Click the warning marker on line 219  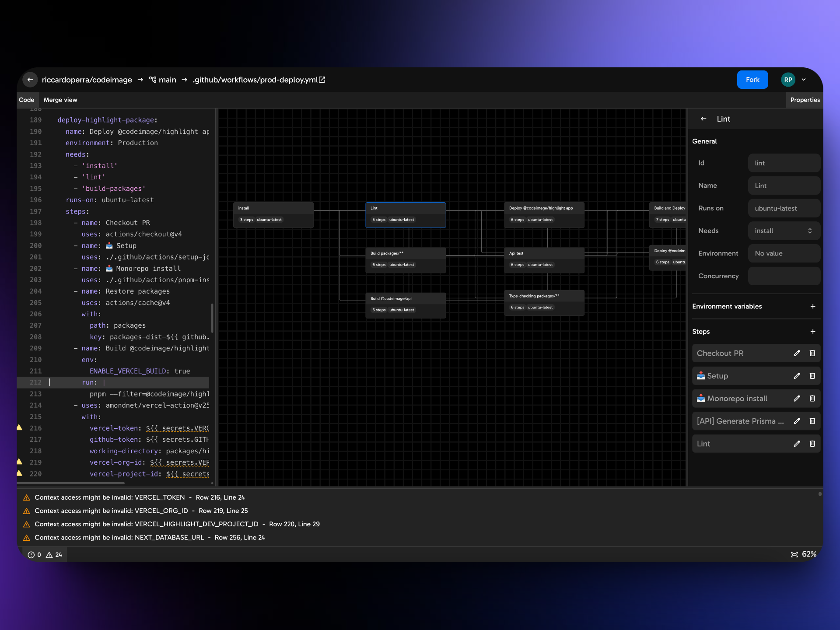pyautogui.click(x=19, y=462)
